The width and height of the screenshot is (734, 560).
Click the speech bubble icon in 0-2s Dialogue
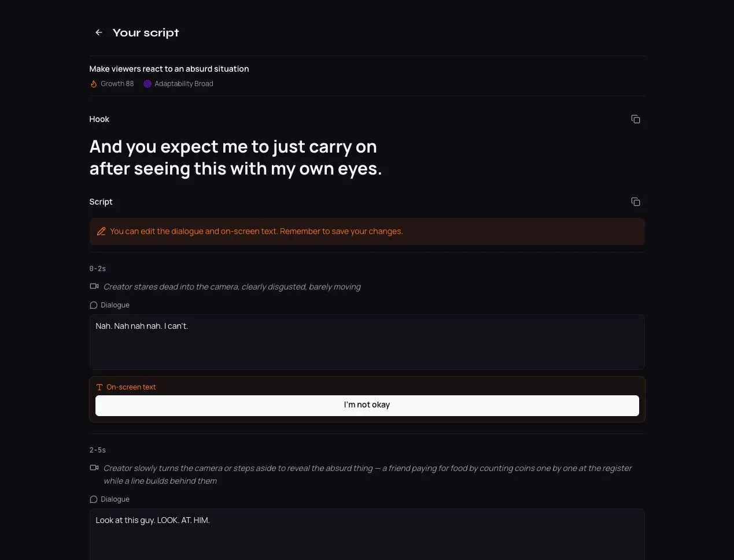94,305
